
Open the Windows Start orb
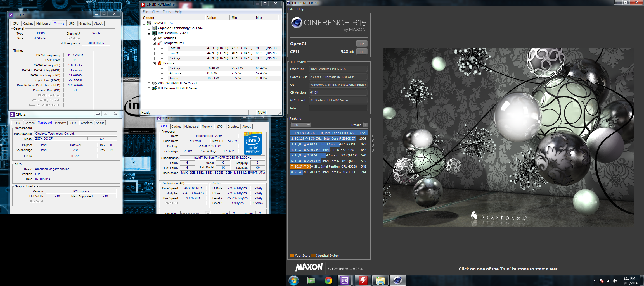point(294,280)
